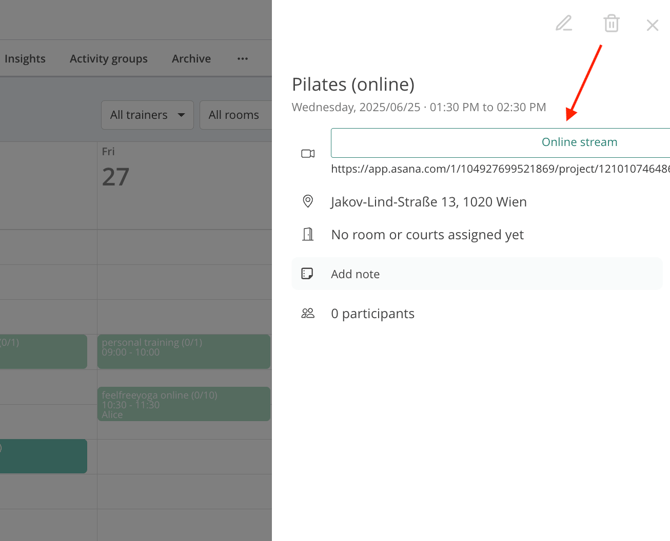Screen dimensions: 670x541
Task: Open the Archive tab
Action: pyautogui.click(x=191, y=59)
